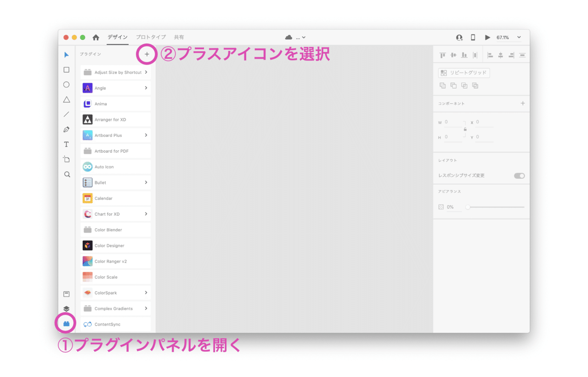The image size is (588, 377).
Task: Expand the ColorSpark plugin chevron
Action: pos(146,293)
